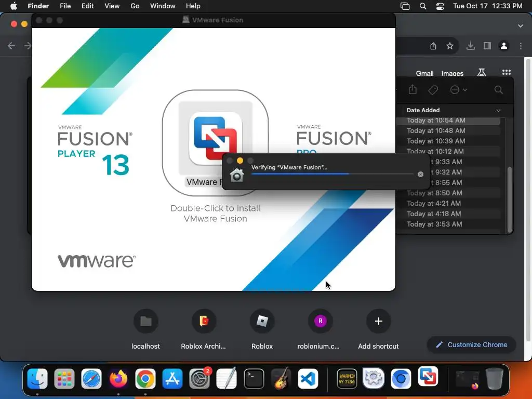Open the minimized window thumbnail in dock
Image resolution: width=532 pixels, height=399 pixels.
pyautogui.click(x=467, y=379)
